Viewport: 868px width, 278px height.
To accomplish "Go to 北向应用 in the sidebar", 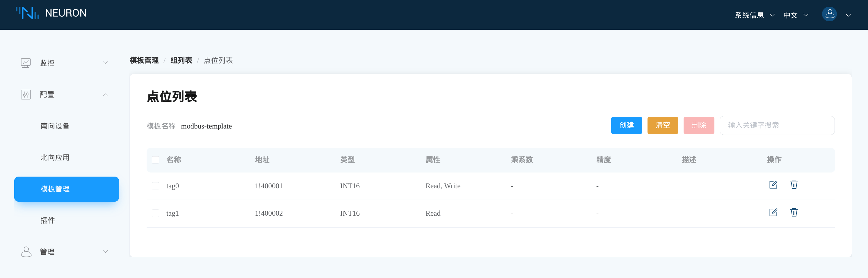I will [55, 158].
